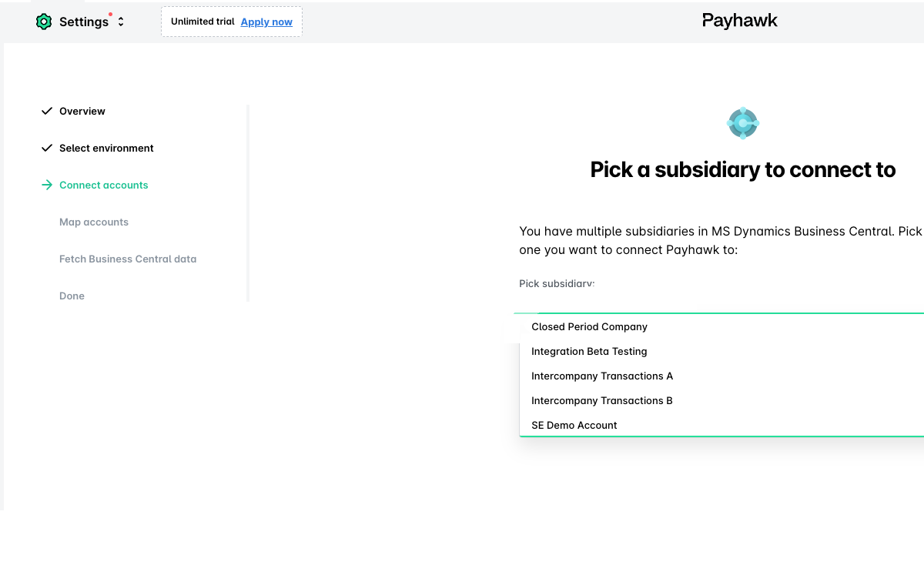Click the Select environment checkmark icon
Viewport: 924px width, 585px height.
pyautogui.click(x=47, y=148)
